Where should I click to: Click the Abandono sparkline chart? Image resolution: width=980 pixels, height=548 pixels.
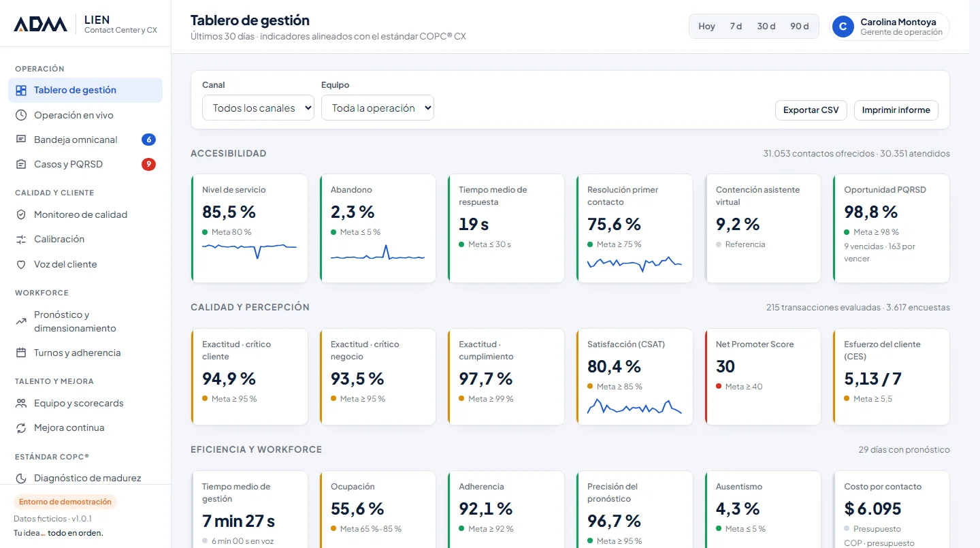tap(378, 253)
